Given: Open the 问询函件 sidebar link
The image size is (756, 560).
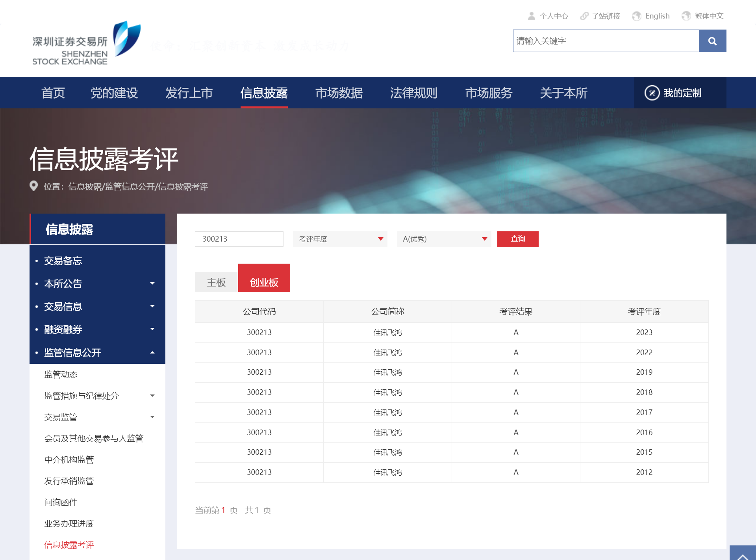Looking at the screenshot, I should [61, 502].
